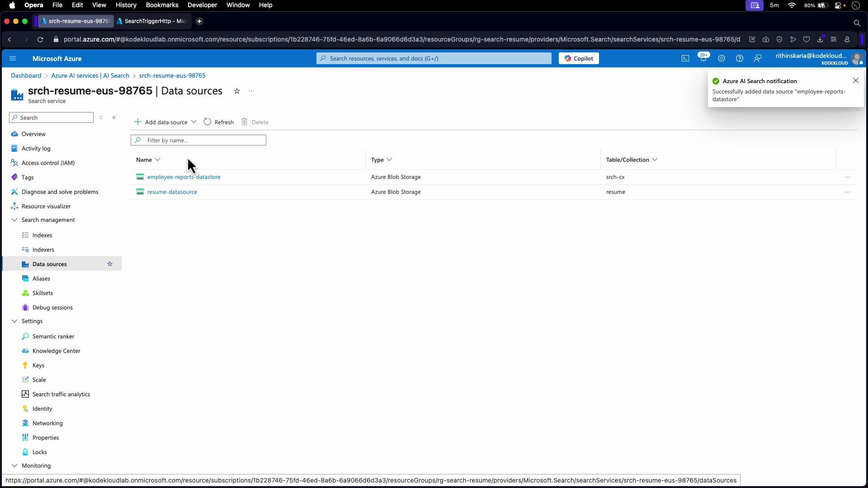Click the Delete trash icon button
Image resolution: width=868 pixels, height=488 pixels.
[255, 122]
